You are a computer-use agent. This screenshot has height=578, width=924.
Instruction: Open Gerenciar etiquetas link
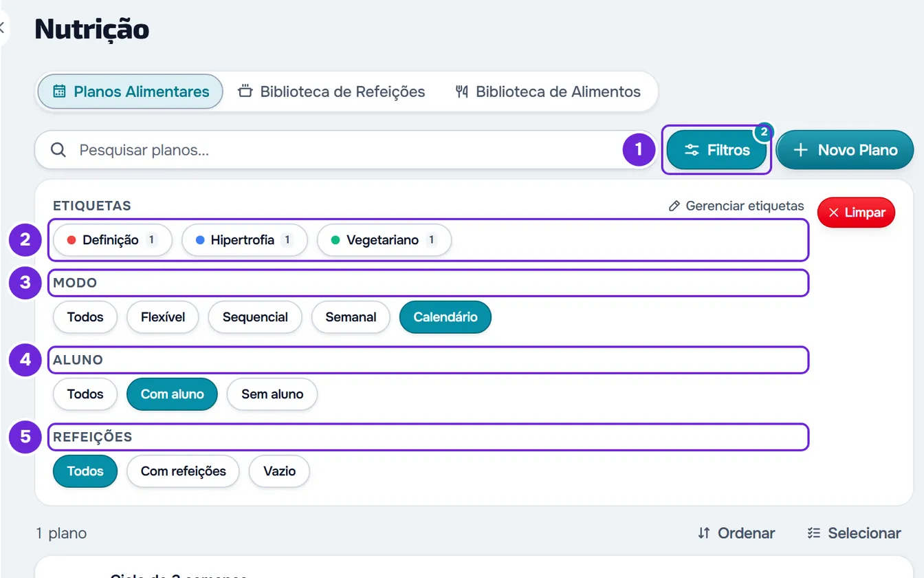[736, 206]
